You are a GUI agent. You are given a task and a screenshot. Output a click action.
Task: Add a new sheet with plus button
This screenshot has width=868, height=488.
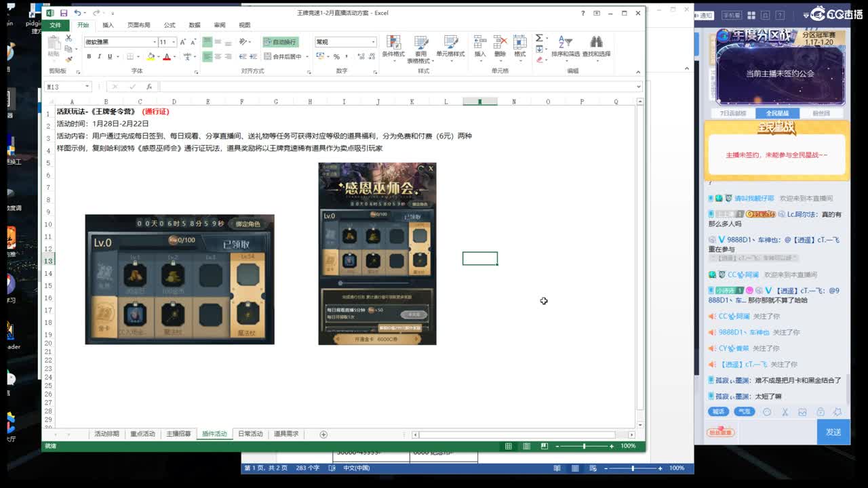(323, 434)
